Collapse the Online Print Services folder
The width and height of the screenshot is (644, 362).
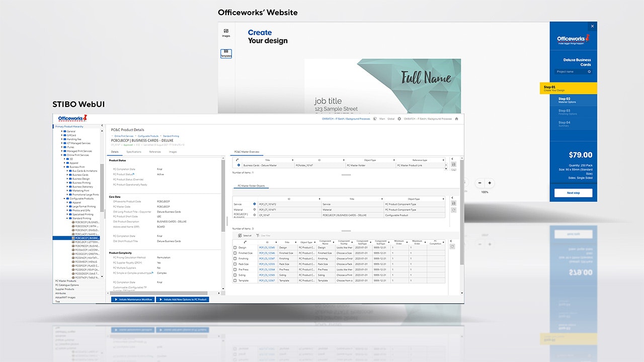(62, 155)
